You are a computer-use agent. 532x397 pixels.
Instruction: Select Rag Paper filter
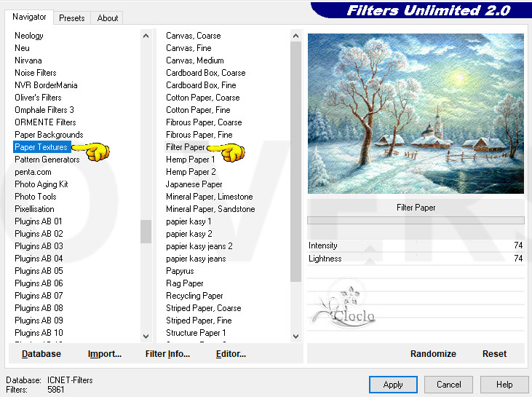coord(185,283)
